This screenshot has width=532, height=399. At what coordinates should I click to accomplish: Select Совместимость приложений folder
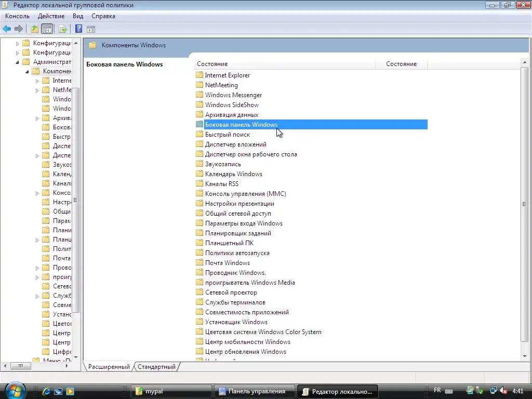pos(242,312)
